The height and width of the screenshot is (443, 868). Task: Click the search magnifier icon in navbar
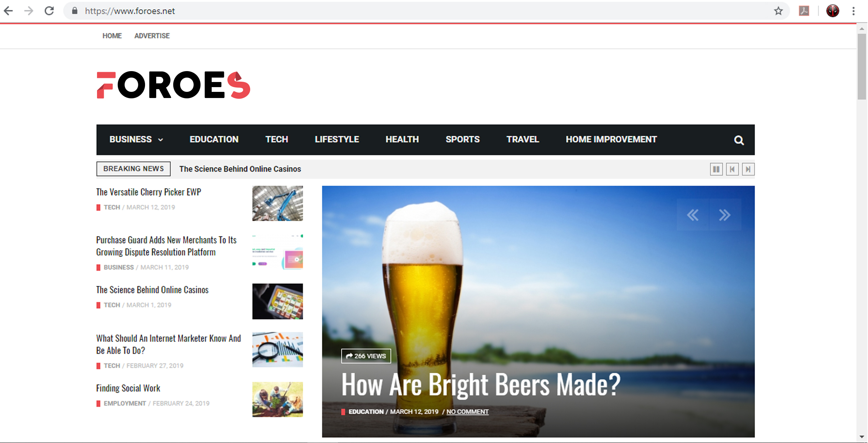pyautogui.click(x=738, y=140)
